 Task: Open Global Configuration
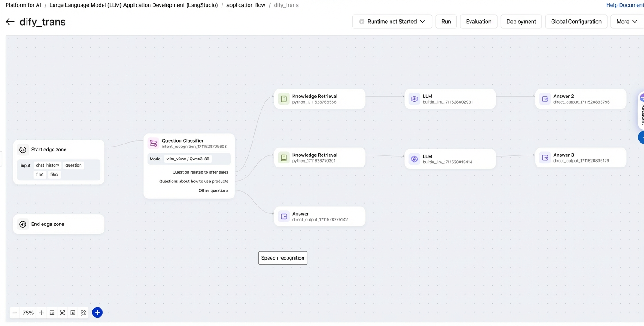[576, 22]
